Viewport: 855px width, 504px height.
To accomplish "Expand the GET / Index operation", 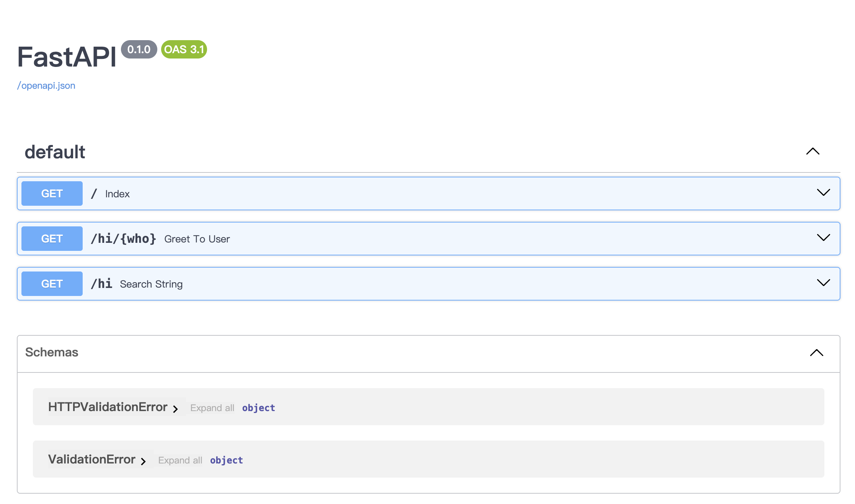I will click(824, 193).
